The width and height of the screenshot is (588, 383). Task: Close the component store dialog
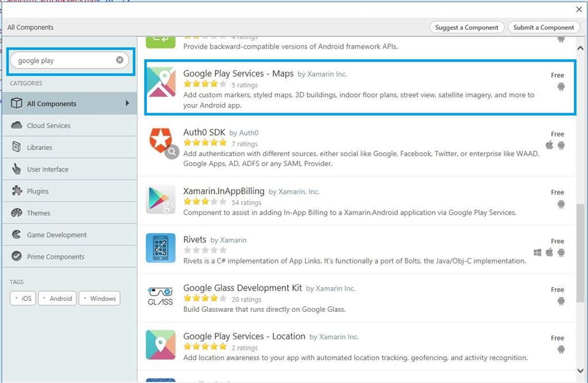click(579, 9)
